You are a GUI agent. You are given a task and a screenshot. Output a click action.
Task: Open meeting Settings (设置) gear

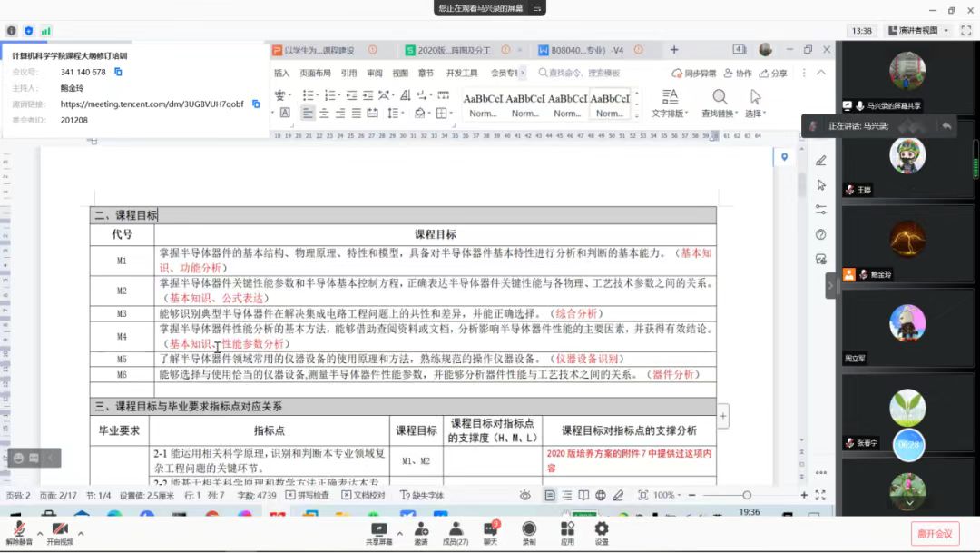(602, 533)
